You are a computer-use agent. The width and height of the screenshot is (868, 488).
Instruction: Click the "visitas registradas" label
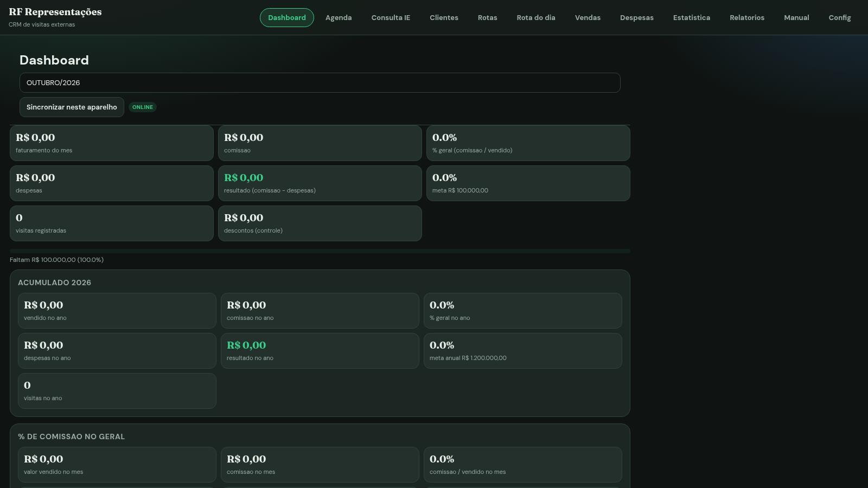click(x=41, y=231)
